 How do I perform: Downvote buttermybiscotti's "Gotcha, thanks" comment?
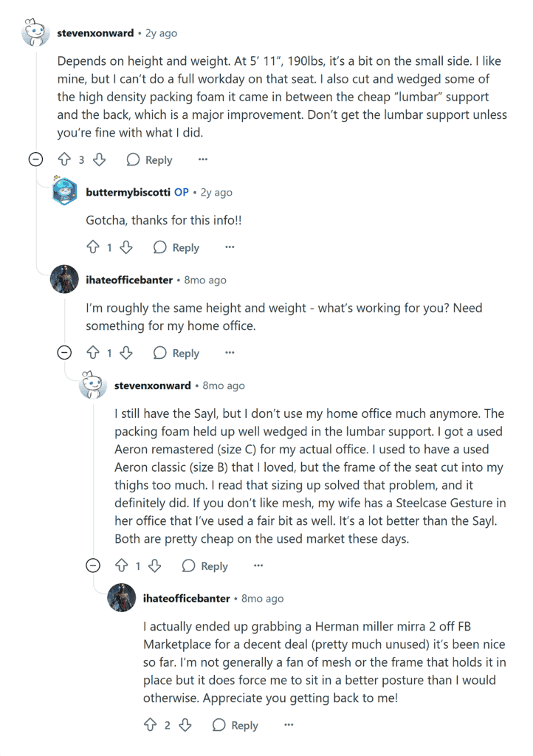(126, 247)
